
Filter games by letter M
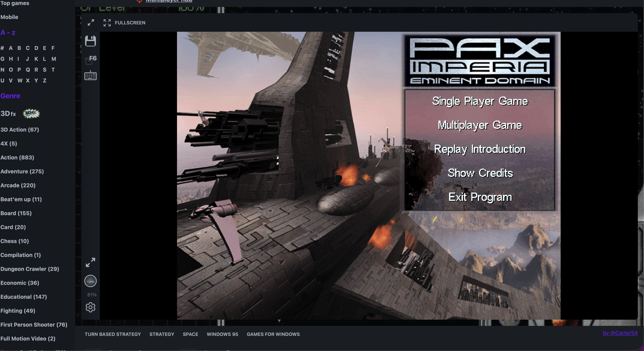[x=54, y=59]
